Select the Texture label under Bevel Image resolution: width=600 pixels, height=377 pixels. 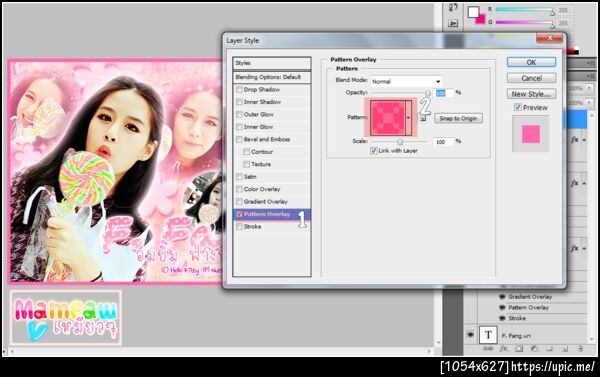(261, 164)
